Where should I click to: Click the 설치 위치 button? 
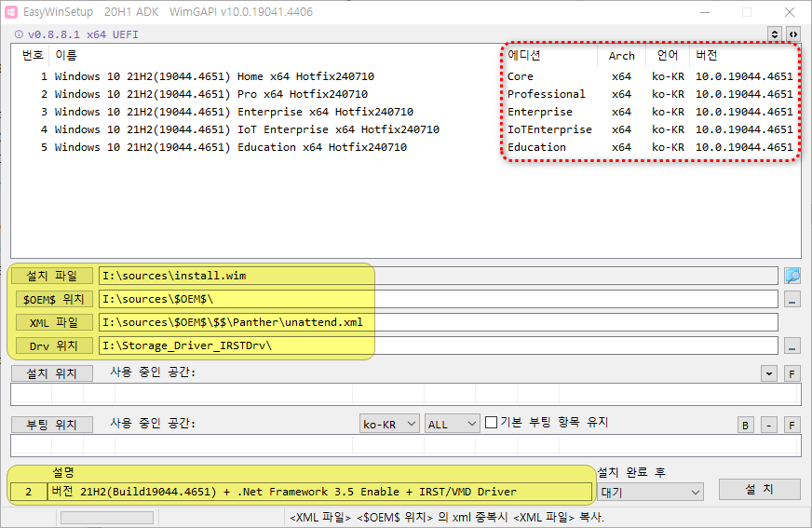pos(52,373)
